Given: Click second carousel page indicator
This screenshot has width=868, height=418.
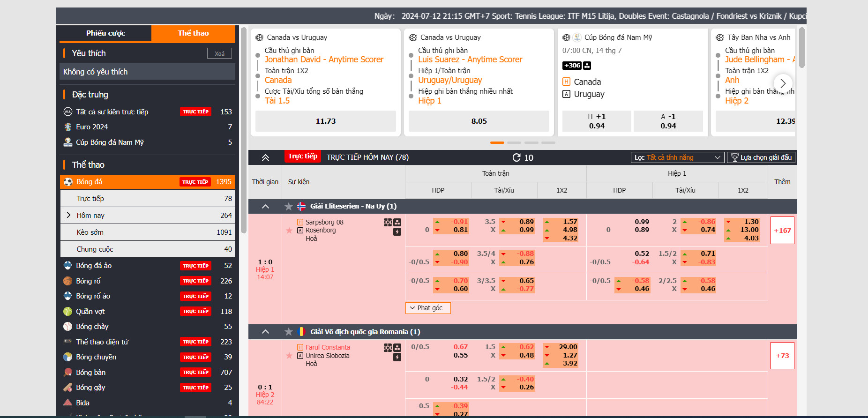Looking at the screenshot, I should (514, 142).
